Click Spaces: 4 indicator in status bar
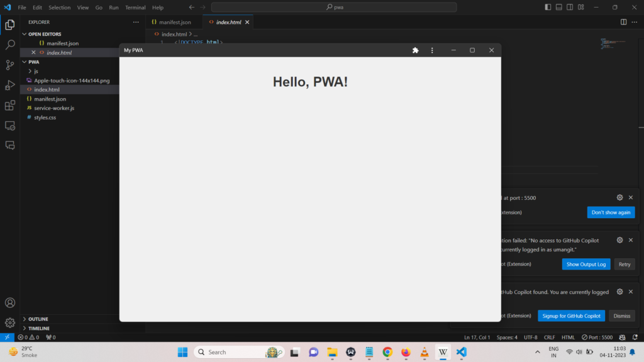Viewport: 644px width, 362px height. [506, 337]
